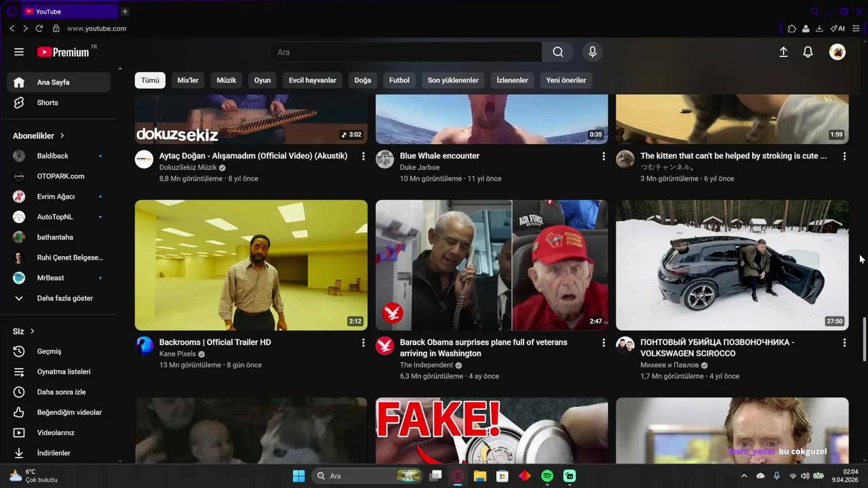This screenshot has height=488, width=868.
Task: Start voice search with microphone icon
Action: (x=593, y=52)
